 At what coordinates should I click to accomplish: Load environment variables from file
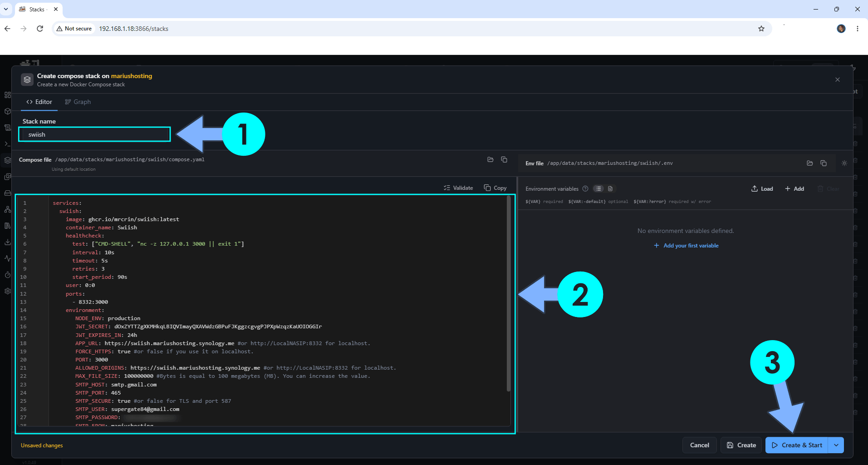pos(762,189)
